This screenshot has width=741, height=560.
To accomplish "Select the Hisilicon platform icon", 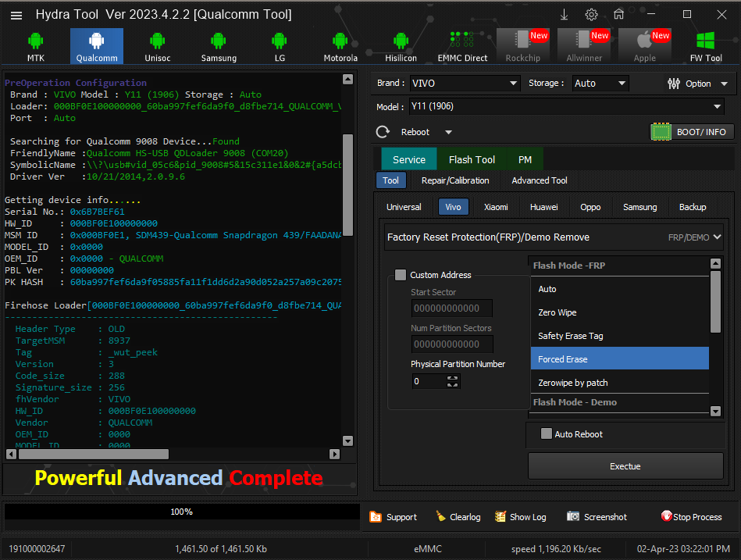I will 401,46.
